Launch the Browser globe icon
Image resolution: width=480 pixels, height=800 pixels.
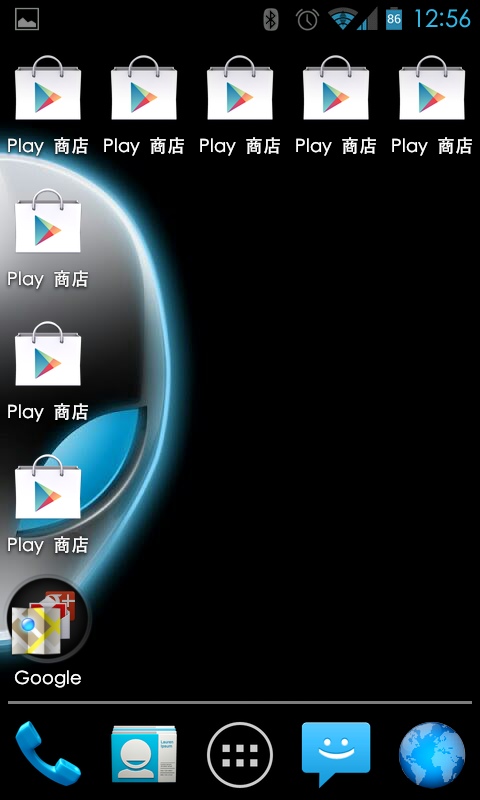(432, 755)
